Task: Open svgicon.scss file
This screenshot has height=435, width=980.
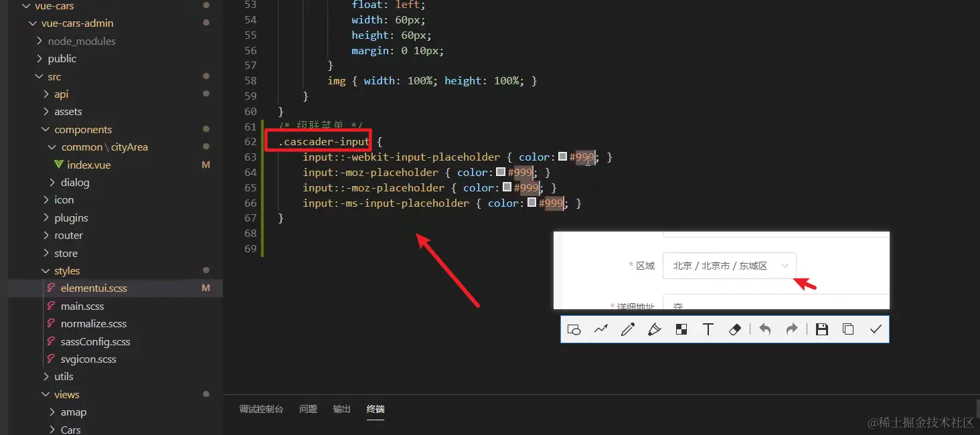Action: click(x=88, y=359)
